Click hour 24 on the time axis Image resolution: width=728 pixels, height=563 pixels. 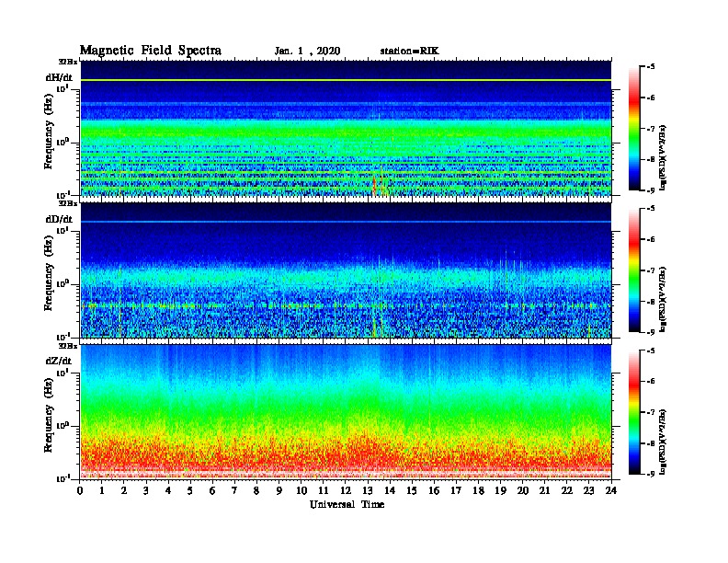611,490
